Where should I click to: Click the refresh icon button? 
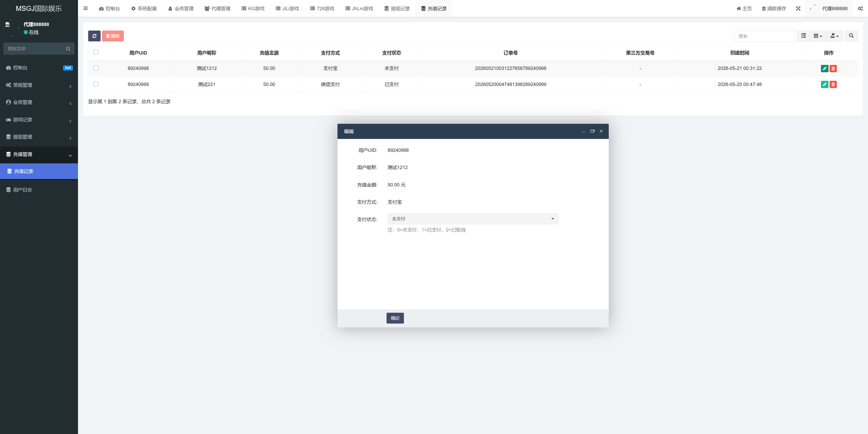[94, 36]
